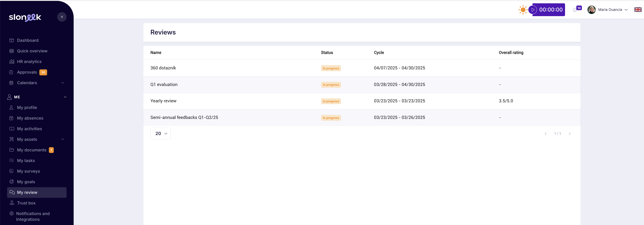Click In progress badge for Yearly review
Screen dimensions: 644x225
point(331,101)
